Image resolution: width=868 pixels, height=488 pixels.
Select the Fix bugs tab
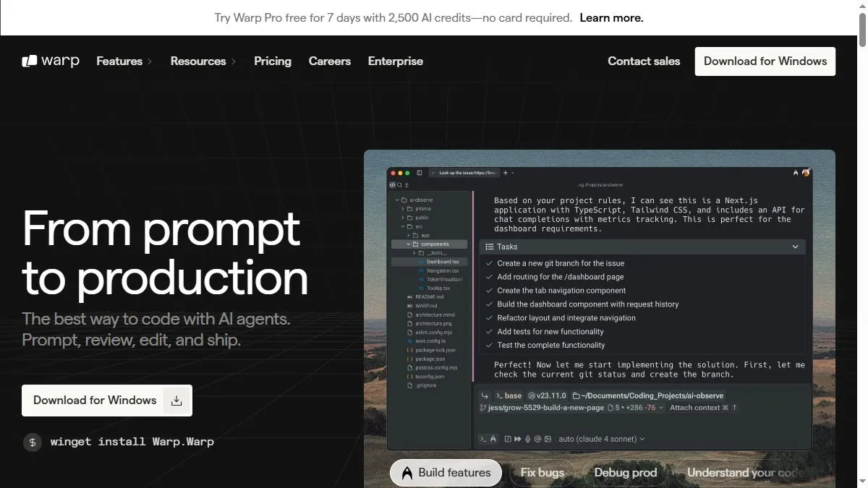[x=542, y=473]
